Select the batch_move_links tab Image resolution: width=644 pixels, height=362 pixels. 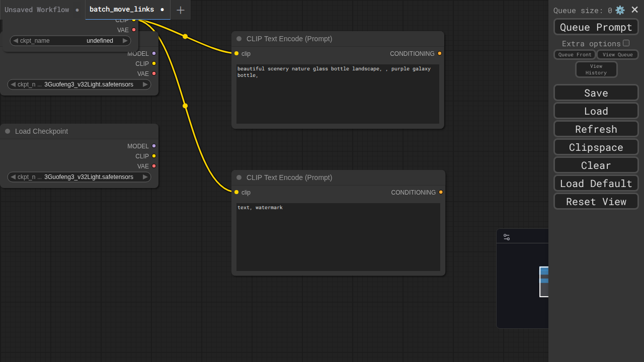(x=122, y=10)
